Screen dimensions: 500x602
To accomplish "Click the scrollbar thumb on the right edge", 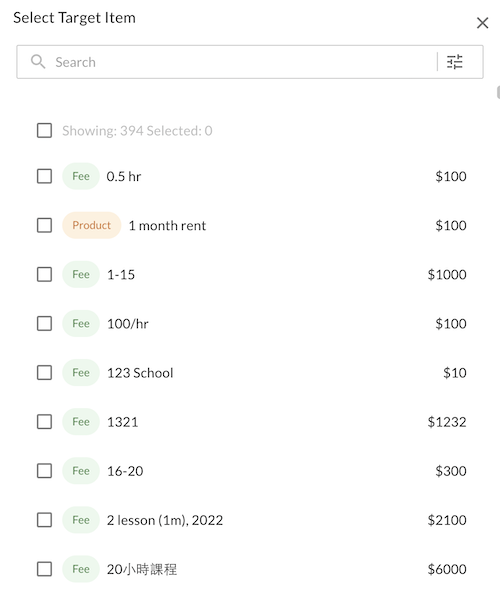I will coord(498,93).
